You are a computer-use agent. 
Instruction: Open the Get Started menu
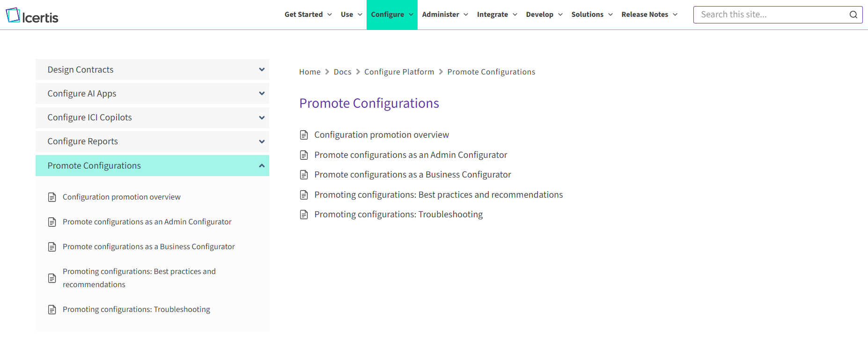coord(308,15)
